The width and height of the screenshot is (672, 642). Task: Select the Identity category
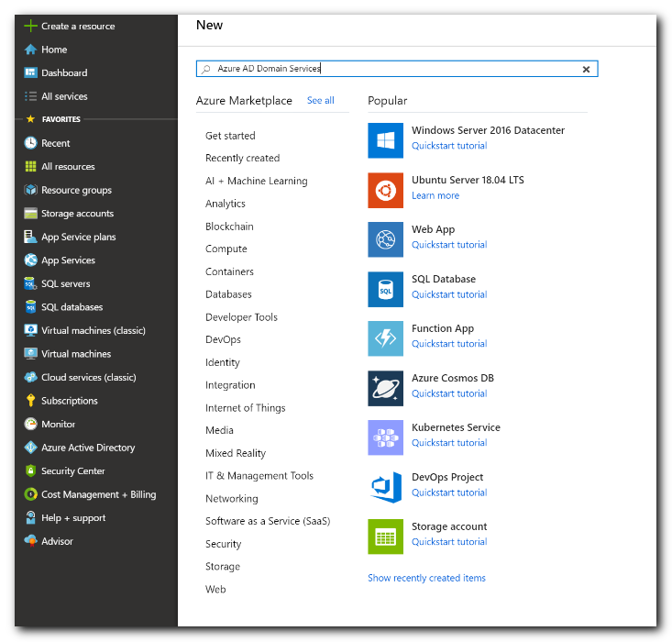click(223, 363)
